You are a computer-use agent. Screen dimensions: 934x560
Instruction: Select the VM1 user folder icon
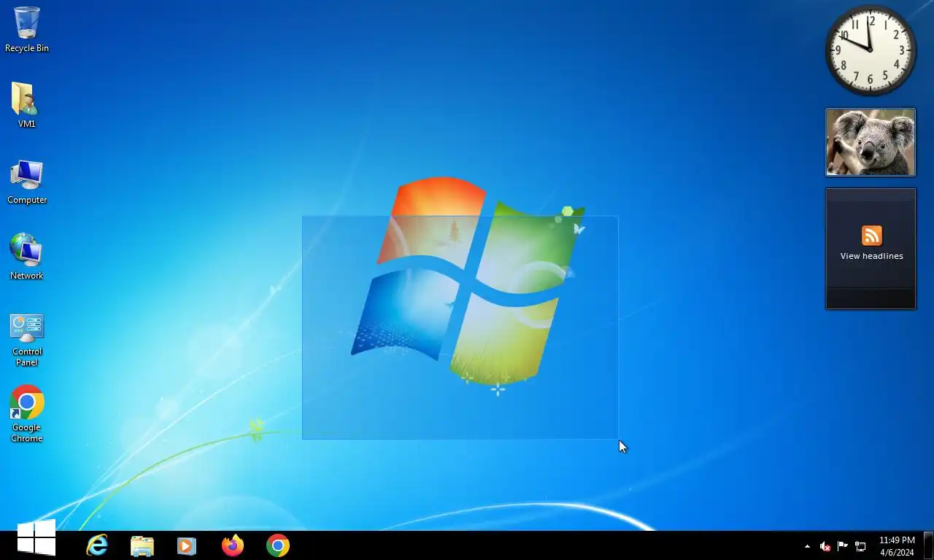26,105
